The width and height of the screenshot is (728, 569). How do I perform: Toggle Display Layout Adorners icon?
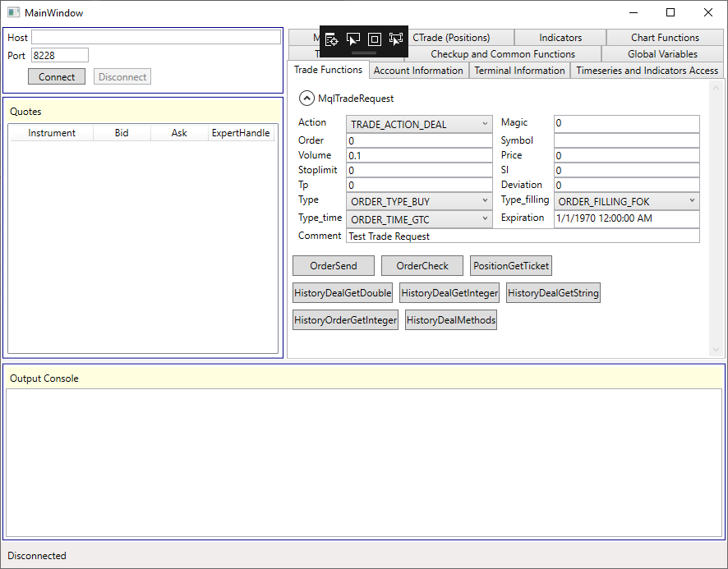pyautogui.click(x=375, y=39)
